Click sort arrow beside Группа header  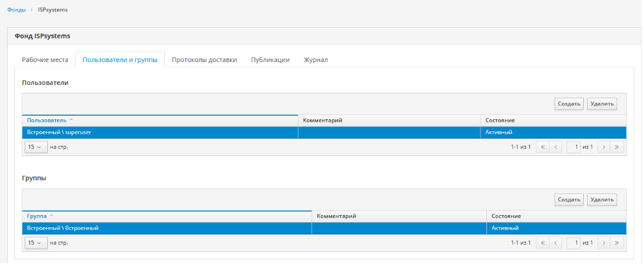point(51,216)
